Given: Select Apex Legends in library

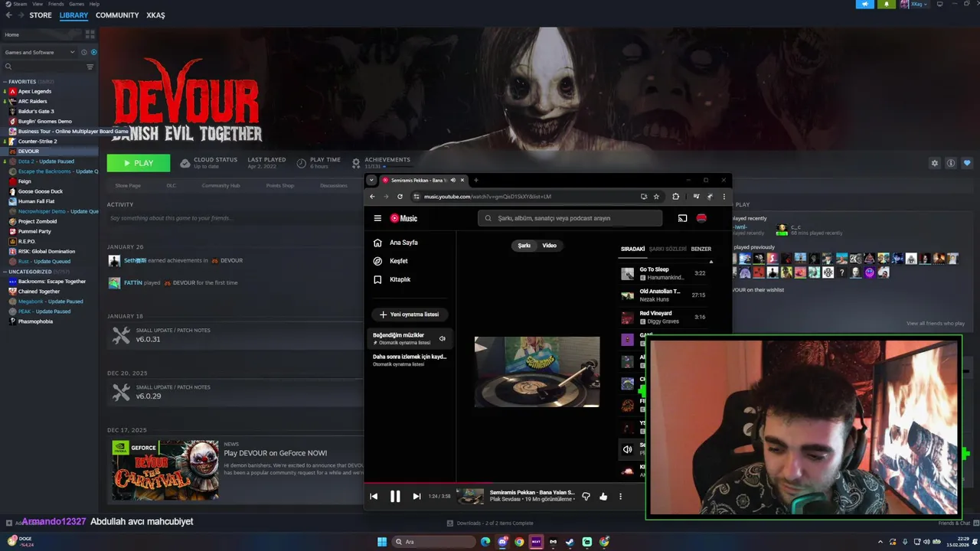Looking at the screenshot, I should [34, 91].
